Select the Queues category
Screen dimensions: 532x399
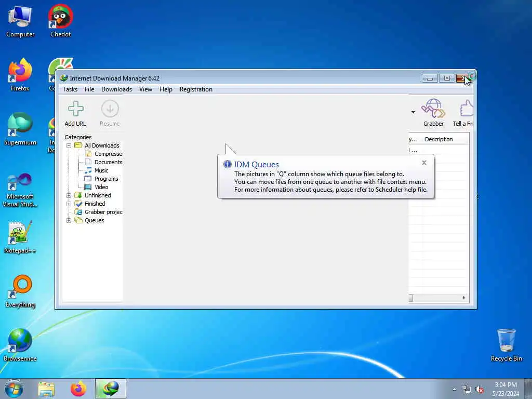tap(95, 220)
